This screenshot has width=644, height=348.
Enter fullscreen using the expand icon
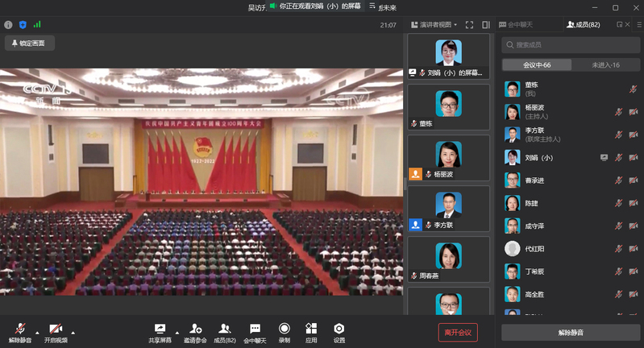tap(469, 25)
